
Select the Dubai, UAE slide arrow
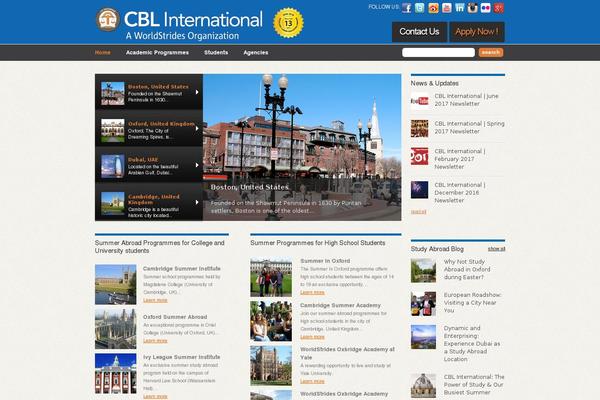[x=197, y=165]
